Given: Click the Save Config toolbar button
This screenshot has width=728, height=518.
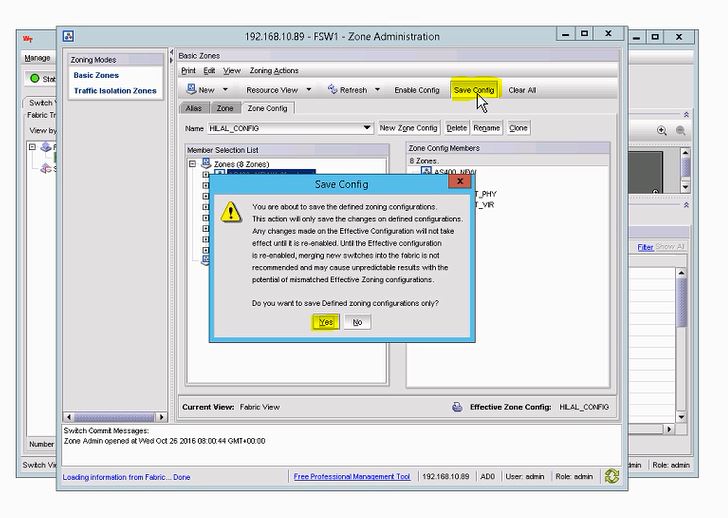Looking at the screenshot, I should point(474,90).
